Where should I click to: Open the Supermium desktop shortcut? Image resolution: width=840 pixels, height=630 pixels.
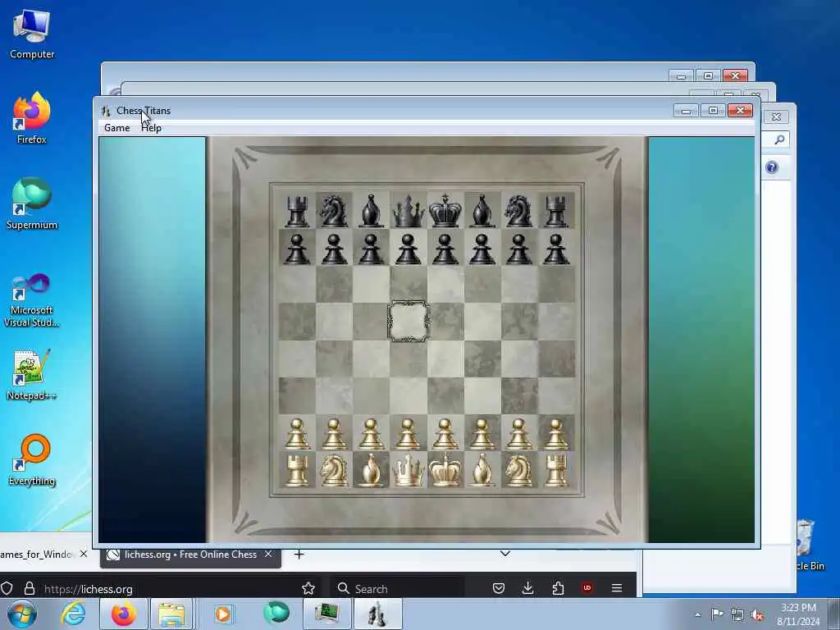tap(32, 203)
